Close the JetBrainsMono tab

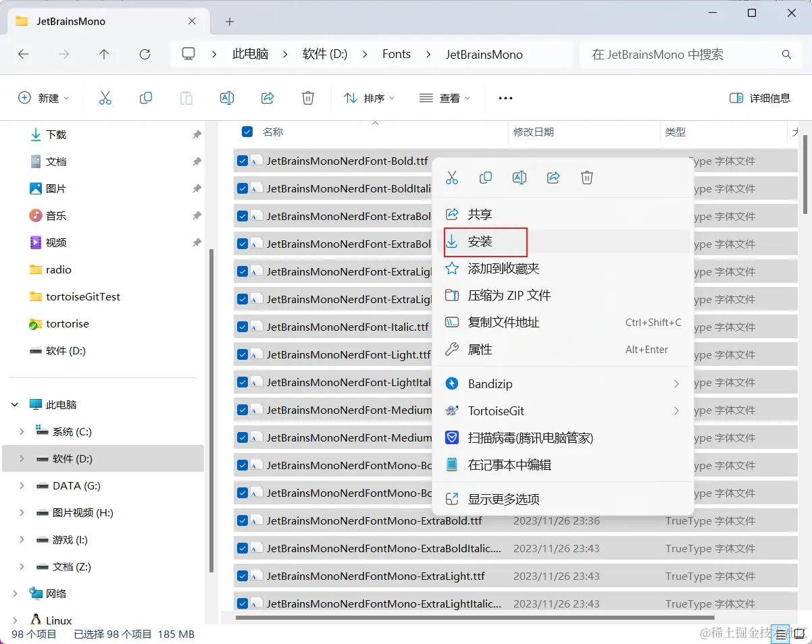(x=193, y=21)
